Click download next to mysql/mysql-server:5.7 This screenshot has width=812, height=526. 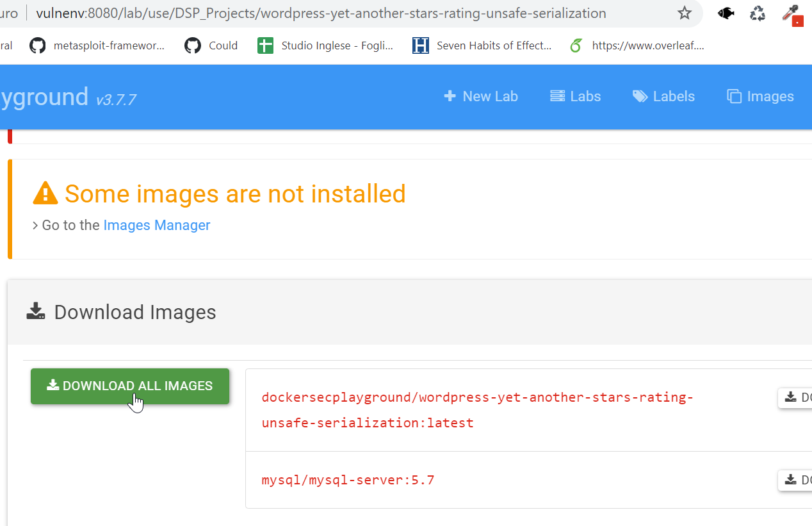point(796,480)
